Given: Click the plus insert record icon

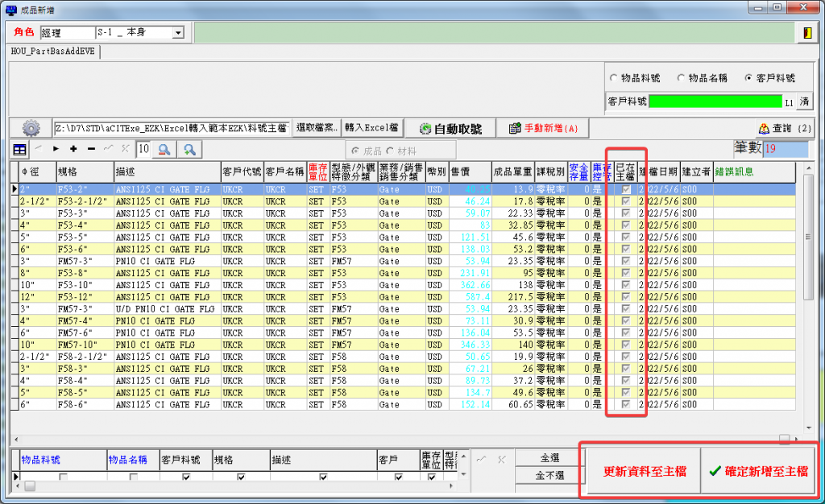Looking at the screenshot, I should coord(73,149).
